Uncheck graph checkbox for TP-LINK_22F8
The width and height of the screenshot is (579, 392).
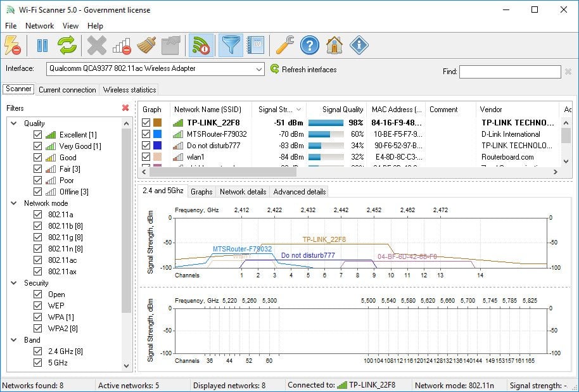[x=146, y=123]
